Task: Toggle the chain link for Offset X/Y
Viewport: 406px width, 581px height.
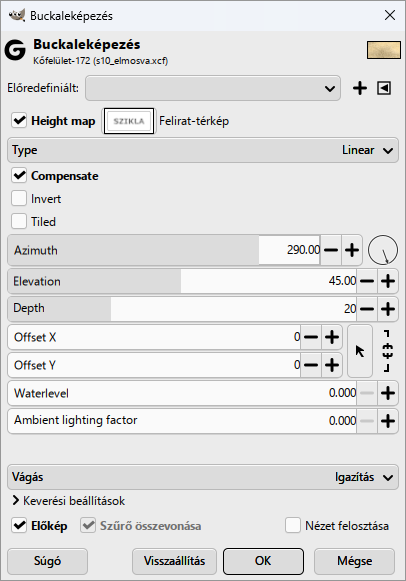Action: click(387, 351)
